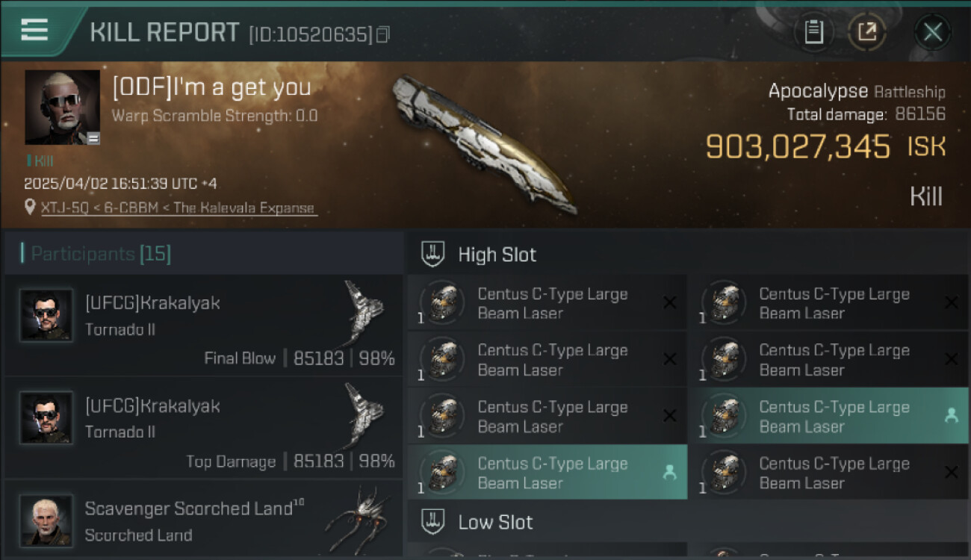Click the first right-column Beam Laser module icon

(723, 302)
